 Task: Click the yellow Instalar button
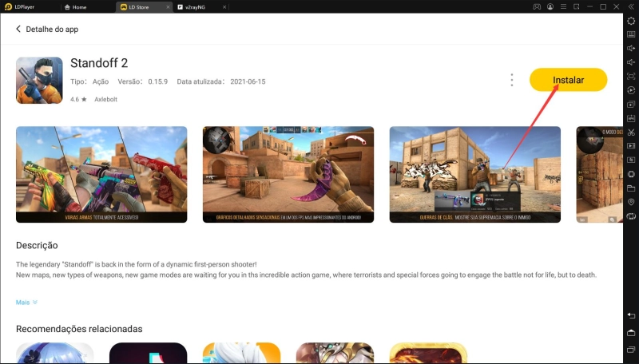tap(568, 80)
